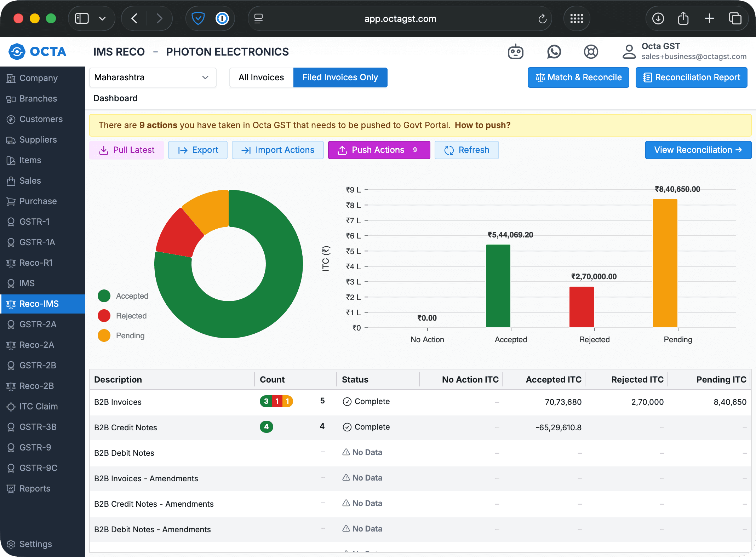Image resolution: width=756 pixels, height=557 pixels.
Task: Expand the Safari sidebar options chevron
Action: pyautogui.click(x=102, y=18)
